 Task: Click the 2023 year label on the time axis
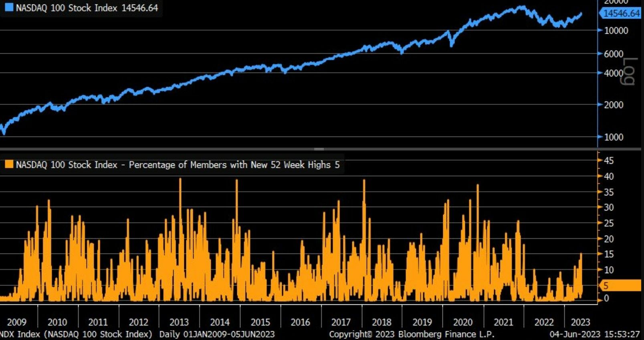[x=580, y=322]
